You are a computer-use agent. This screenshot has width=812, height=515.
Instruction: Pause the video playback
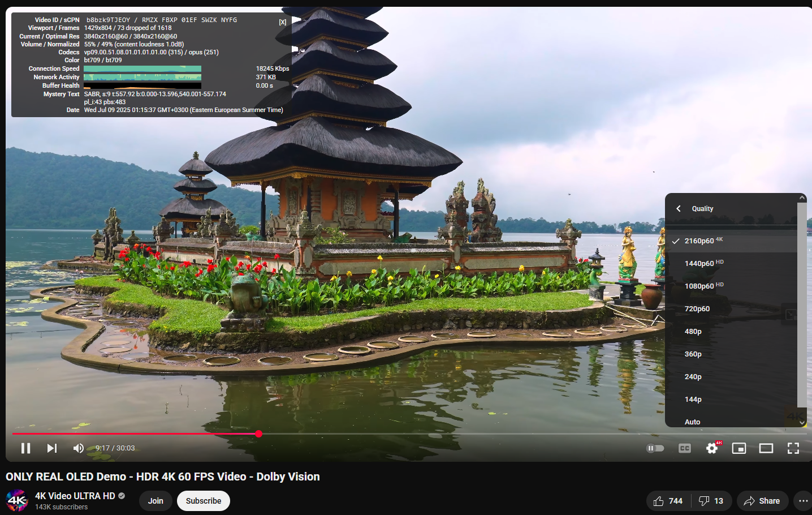(x=25, y=448)
